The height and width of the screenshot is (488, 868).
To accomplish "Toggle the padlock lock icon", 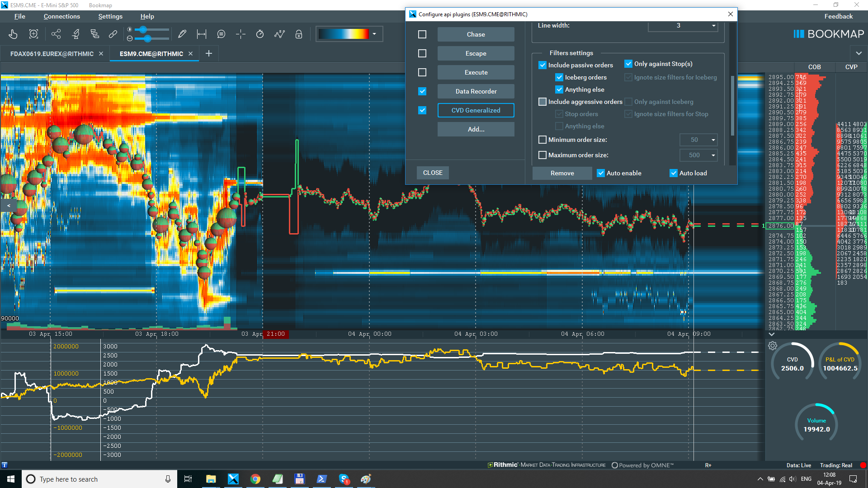I will pos(299,34).
